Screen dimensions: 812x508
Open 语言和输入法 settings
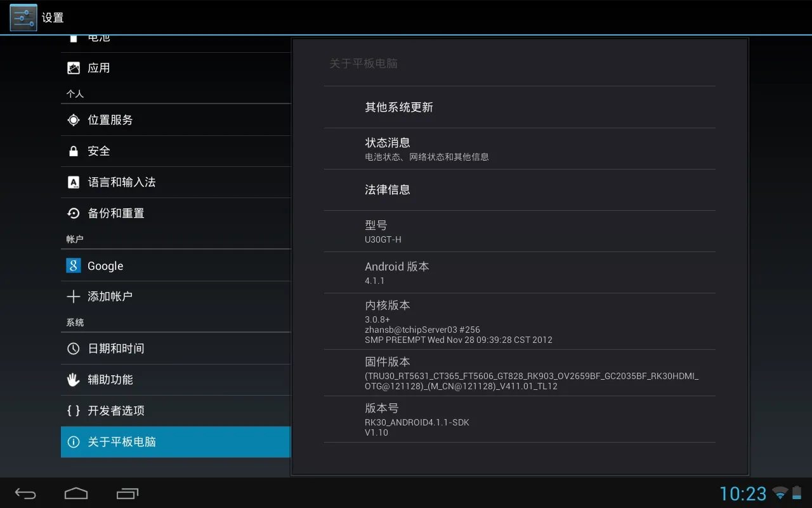point(176,182)
